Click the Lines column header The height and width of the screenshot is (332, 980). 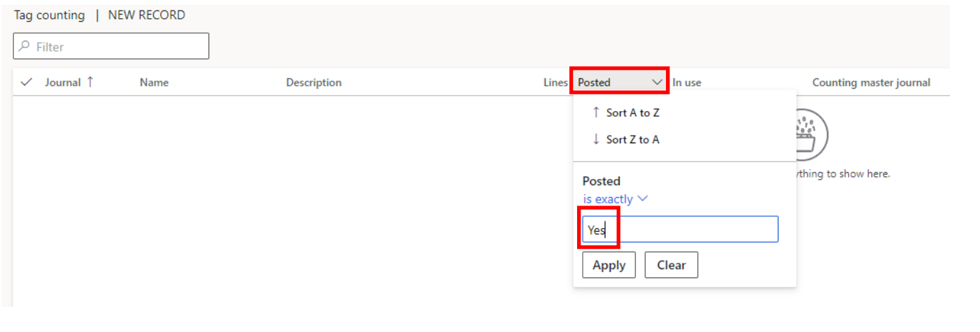(555, 82)
